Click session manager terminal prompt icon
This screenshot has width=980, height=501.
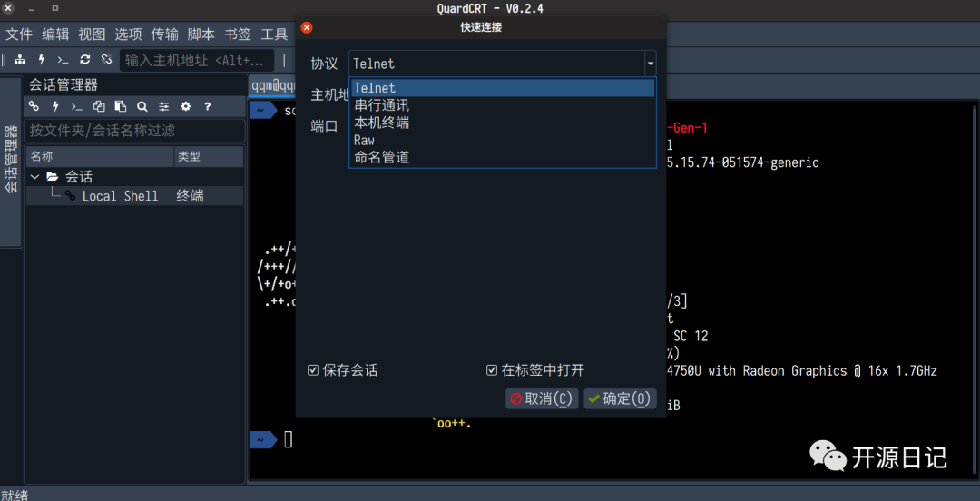click(77, 107)
